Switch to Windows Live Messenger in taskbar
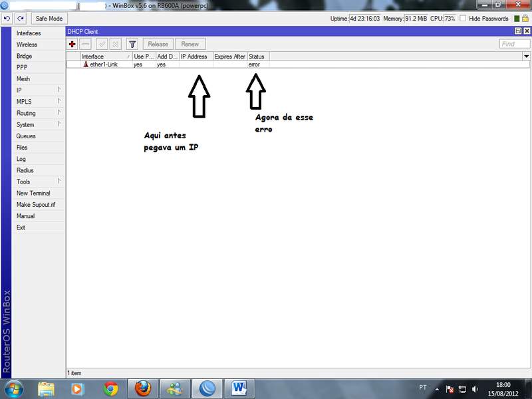The image size is (532, 399). [x=175, y=389]
